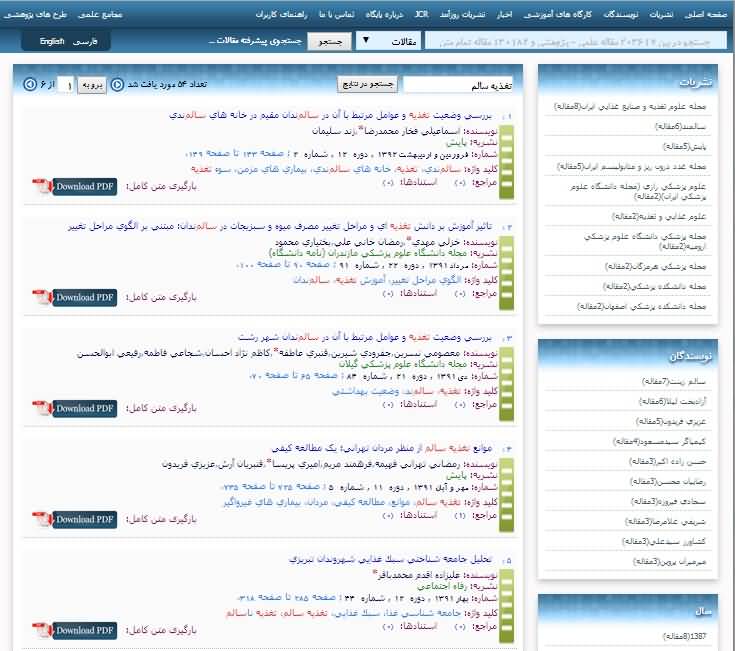Filter by author رمضانی محسن

tap(668, 481)
